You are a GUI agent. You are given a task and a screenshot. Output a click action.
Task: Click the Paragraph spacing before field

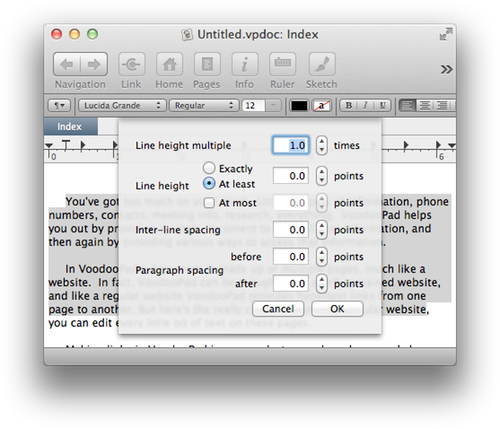[x=291, y=257]
